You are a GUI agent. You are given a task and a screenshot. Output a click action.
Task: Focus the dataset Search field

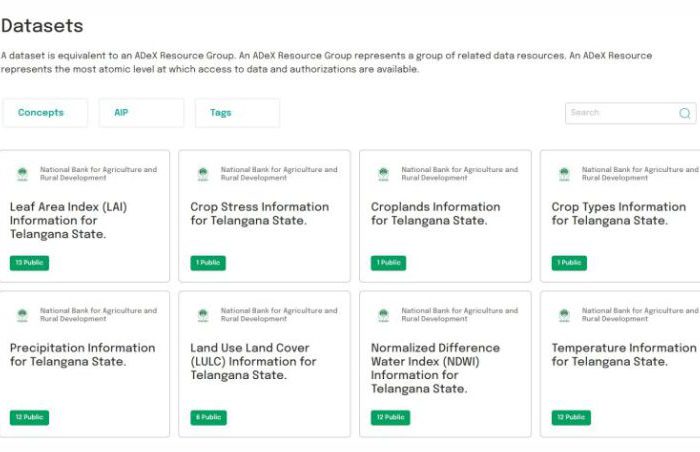point(630,113)
